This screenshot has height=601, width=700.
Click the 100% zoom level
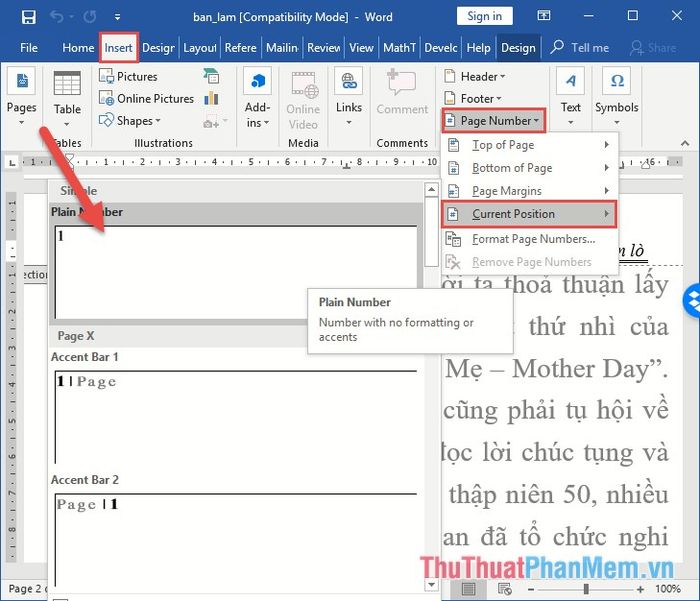[x=668, y=589]
